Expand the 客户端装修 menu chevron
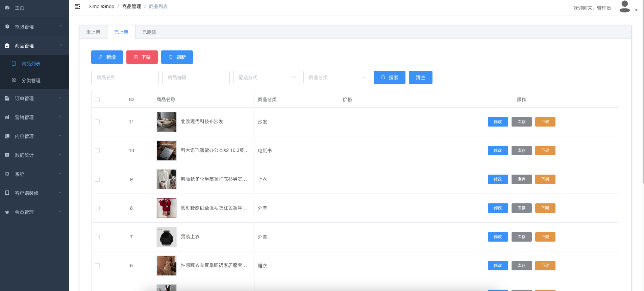The height and width of the screenshot is (291, 644). 60,193
